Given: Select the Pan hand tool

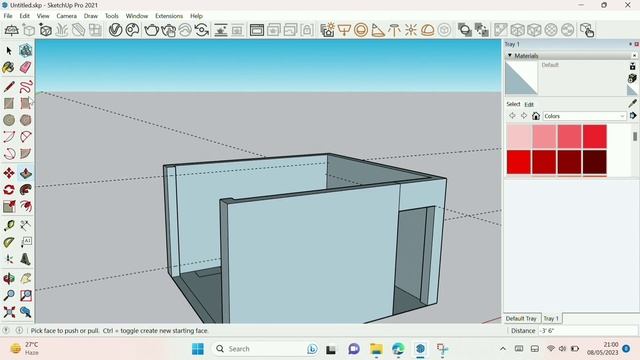Looking at the screenshot, I should pyautogui.click(x=25, y=279).
